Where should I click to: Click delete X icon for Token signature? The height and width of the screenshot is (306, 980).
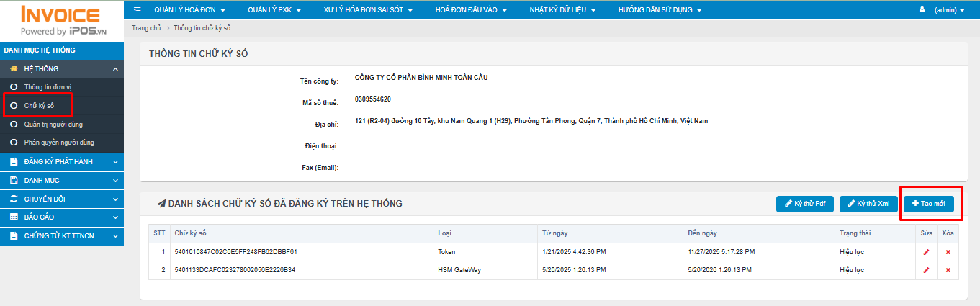click(x=948, y=252)
